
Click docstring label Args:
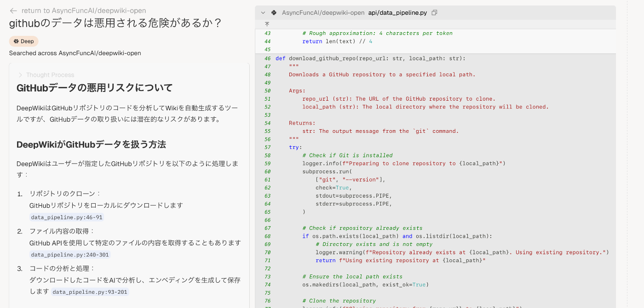297,91
